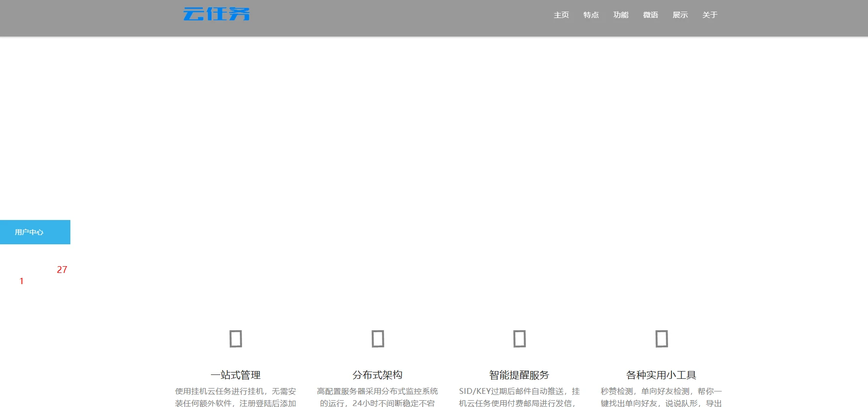Click the icon above 智能提醒服务
The image size is (868, 407).
coord(519,339)
